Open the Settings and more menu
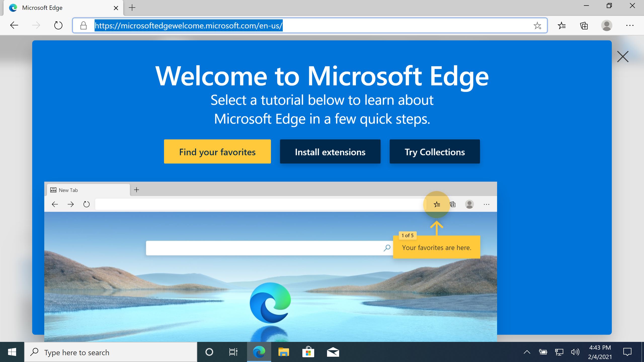 pyautogui.click(x=630, y=25)
